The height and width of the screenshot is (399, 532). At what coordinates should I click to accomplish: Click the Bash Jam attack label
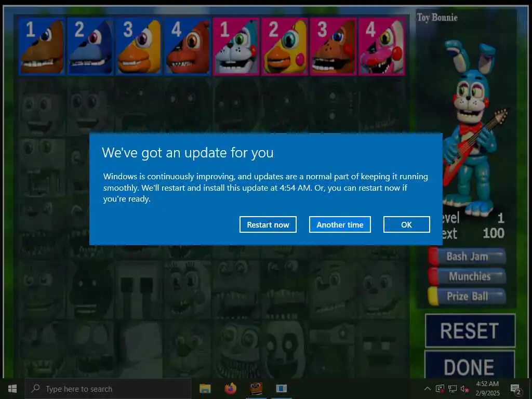pyautogui.click(x=467, y=257)
